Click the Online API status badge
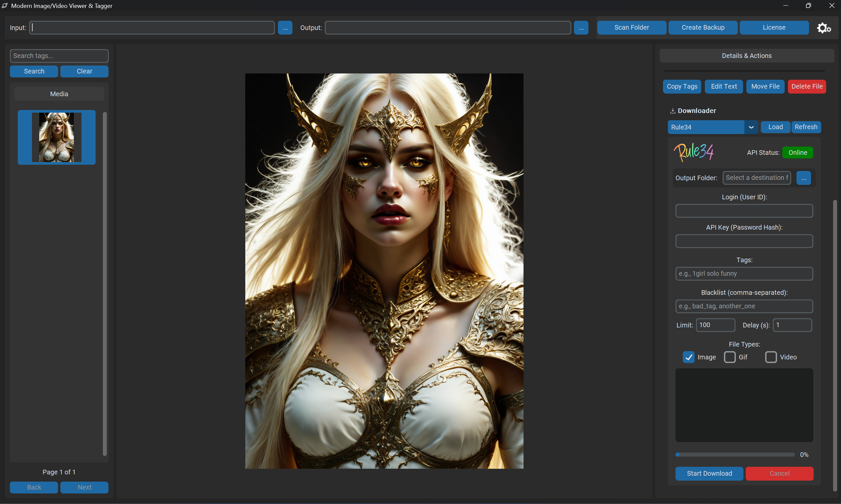 (797, 153)
